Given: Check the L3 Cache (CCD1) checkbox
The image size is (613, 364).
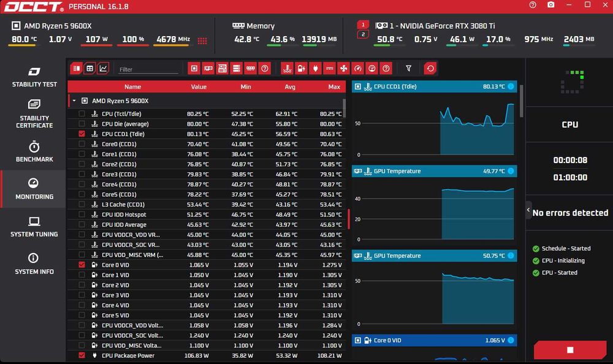Looking at the screenshot, I should click(x=82, y=204).
